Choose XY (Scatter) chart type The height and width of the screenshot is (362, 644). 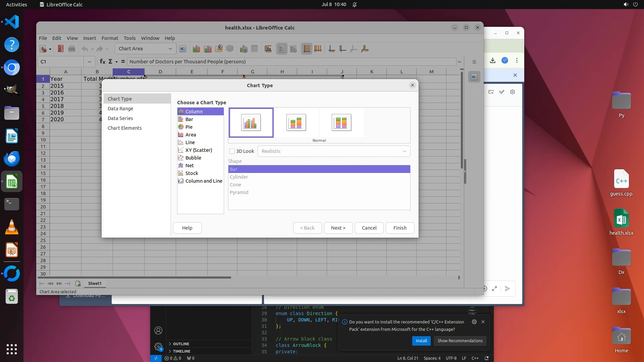(x=199, y=150)
